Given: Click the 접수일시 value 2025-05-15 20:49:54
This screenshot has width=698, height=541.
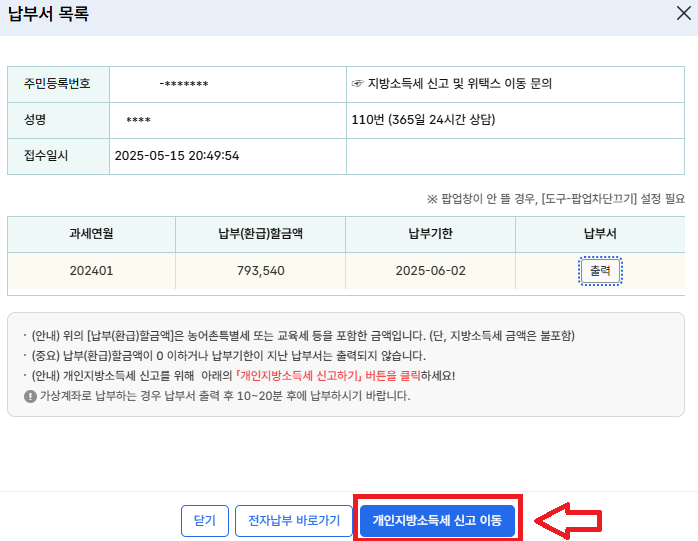Looking at the screenshot, I should coord(177,156).
